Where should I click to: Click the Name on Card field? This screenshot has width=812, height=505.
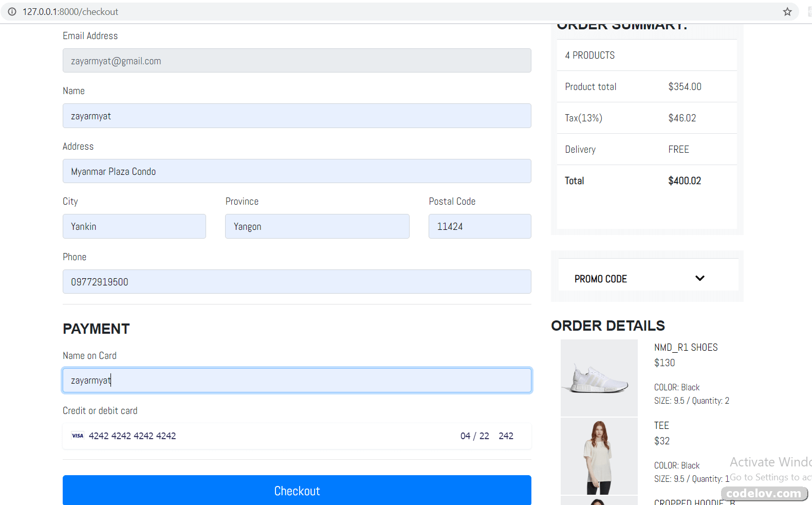tap(297, 381)
